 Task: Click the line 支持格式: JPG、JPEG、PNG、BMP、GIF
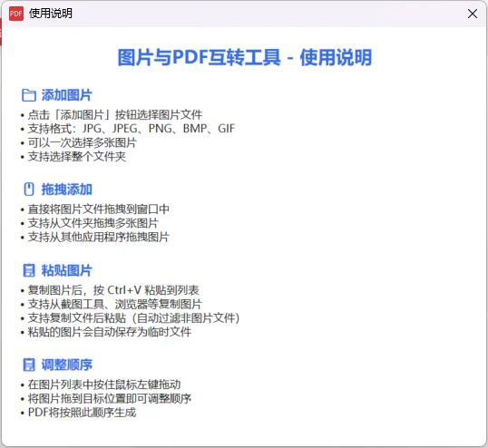pos(132,129)
